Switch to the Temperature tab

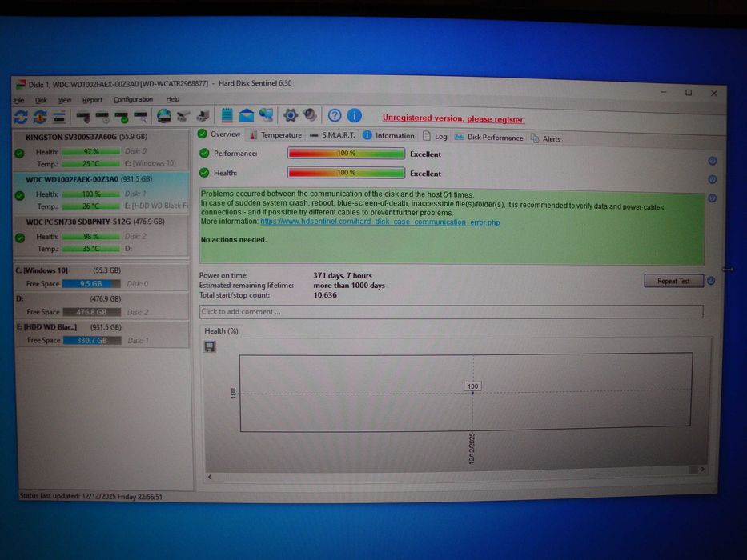[276, 135]
